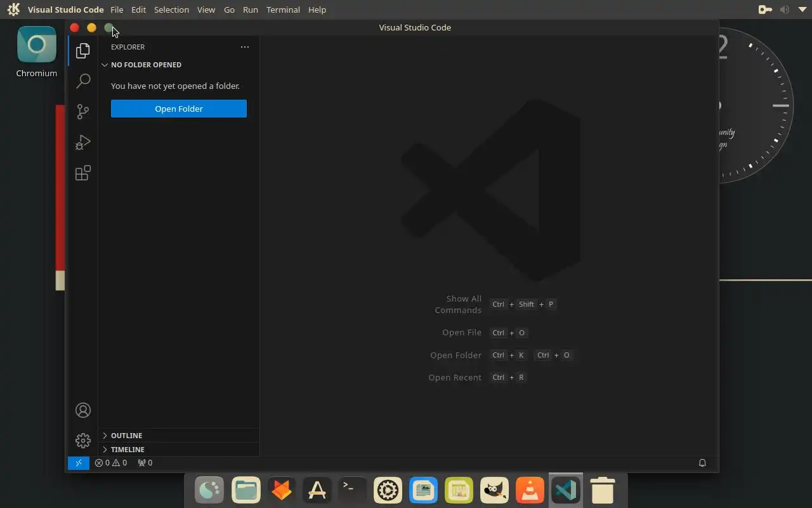The width and height of the screenshot is (812, 508).
Task: Click the remote window indicator in status bar
Action: coord(79,463)
